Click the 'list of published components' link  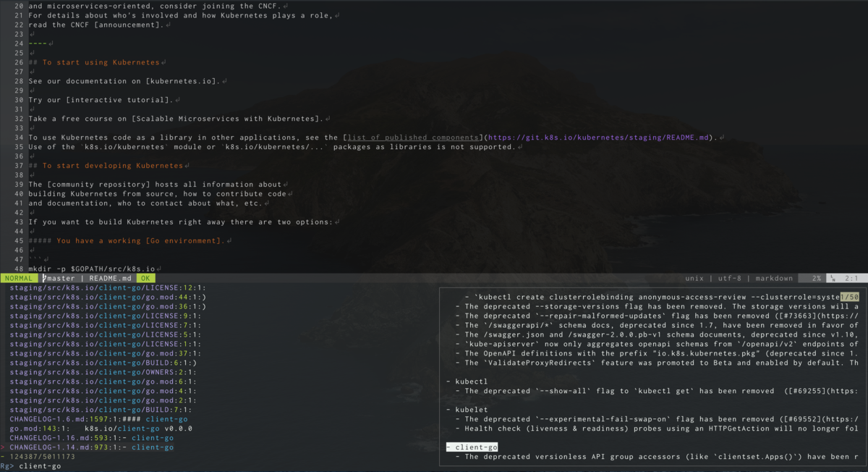(414, 138)
